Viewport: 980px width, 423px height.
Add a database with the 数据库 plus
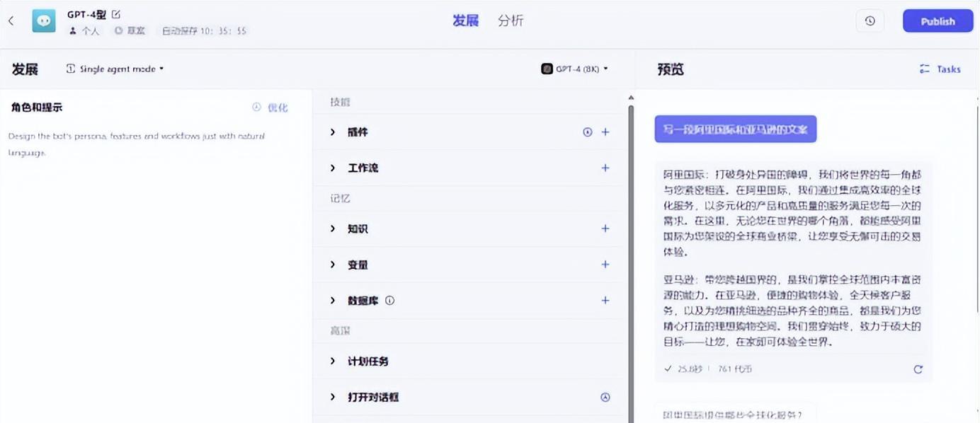605,301
